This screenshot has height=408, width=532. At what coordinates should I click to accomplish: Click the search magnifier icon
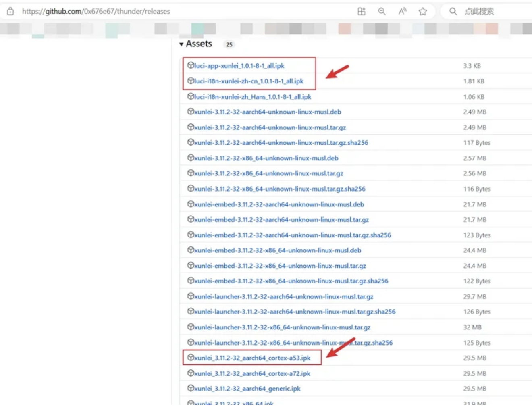(x=453, y=11)
